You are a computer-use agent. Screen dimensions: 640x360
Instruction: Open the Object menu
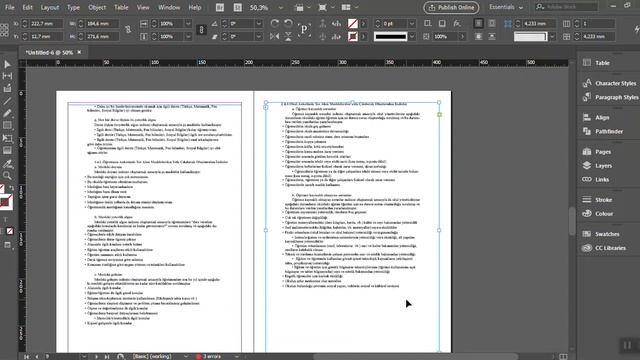(x=97, y=7)
